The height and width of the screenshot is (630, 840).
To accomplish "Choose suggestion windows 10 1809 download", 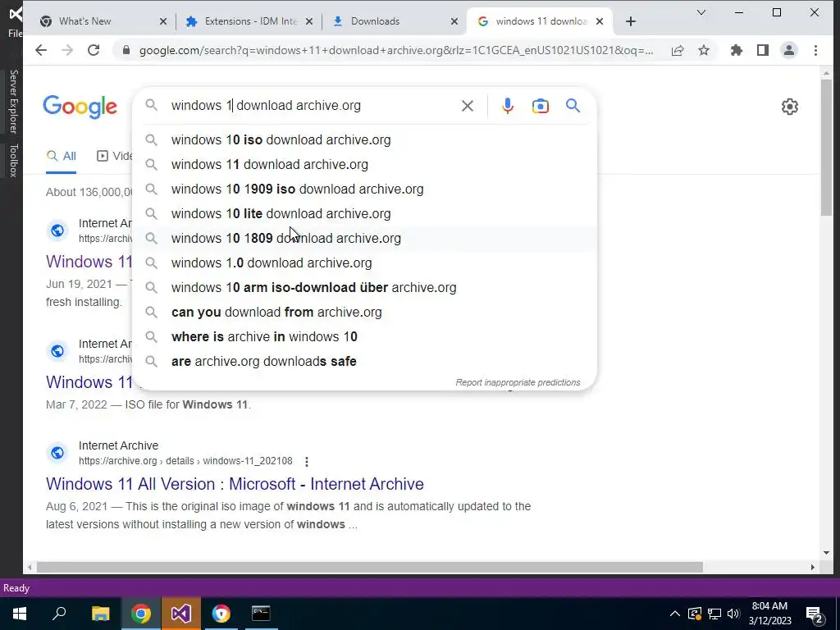I will coord(364,239).
